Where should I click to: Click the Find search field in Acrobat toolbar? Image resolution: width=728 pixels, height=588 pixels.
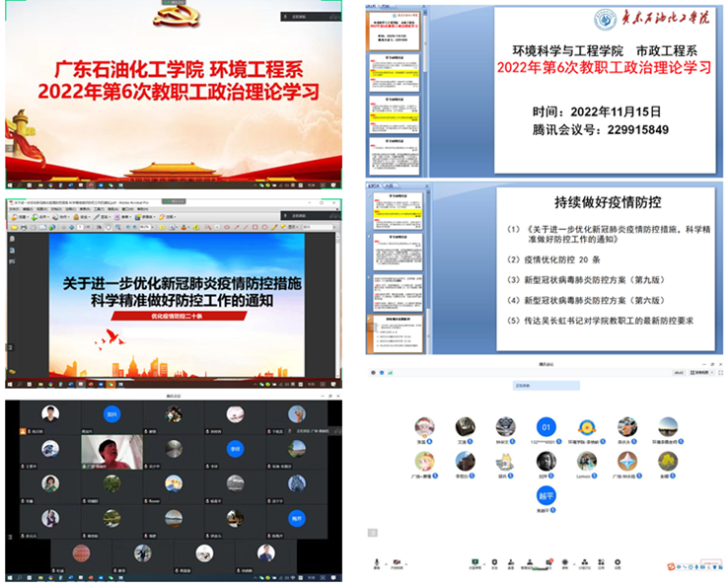point(318,227)
